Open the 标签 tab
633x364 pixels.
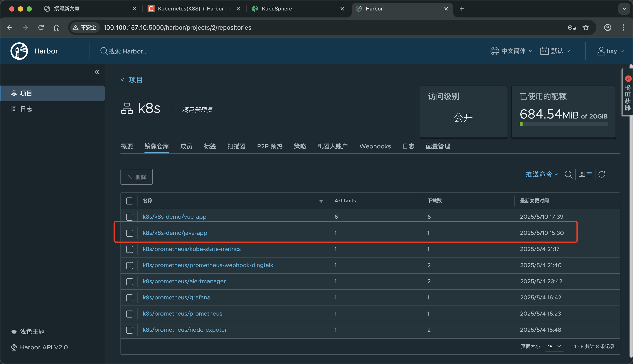(210, 146)
